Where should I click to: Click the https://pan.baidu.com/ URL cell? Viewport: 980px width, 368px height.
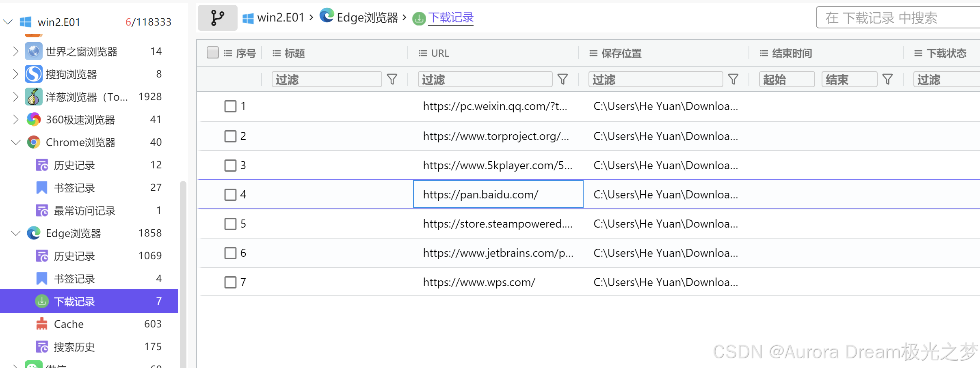click(x=498, y=194)
